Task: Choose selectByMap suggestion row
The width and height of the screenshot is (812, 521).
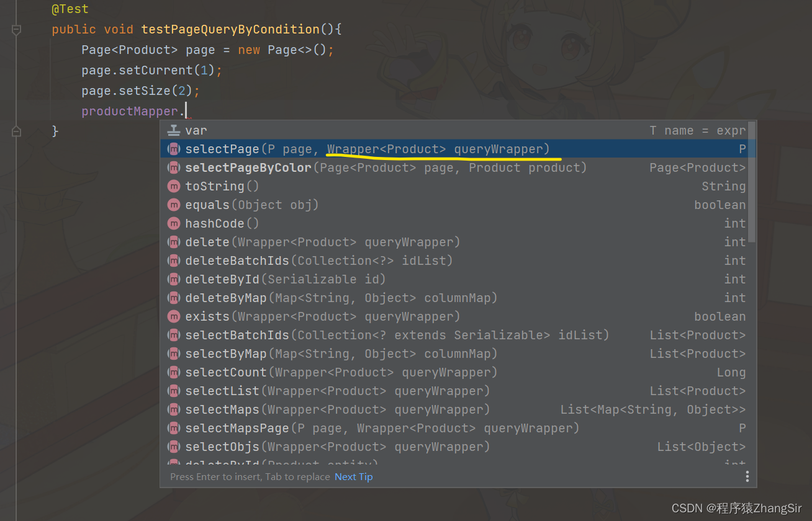Action: tap(454, 354)
